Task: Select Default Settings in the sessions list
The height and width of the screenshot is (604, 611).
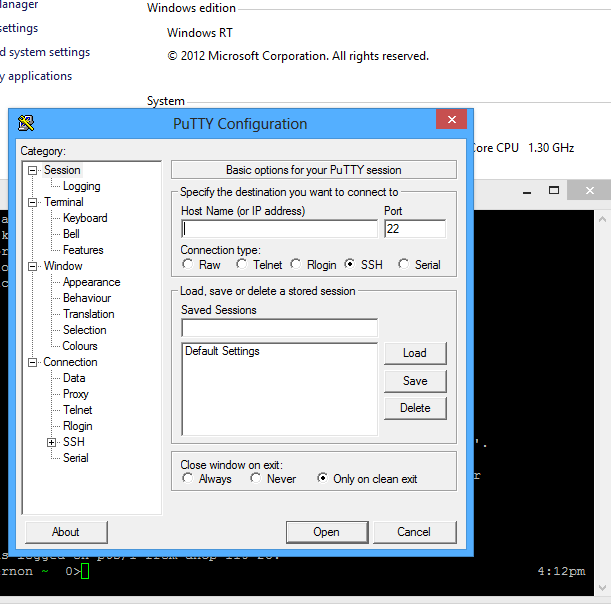Action: click(x=222, y=351)
